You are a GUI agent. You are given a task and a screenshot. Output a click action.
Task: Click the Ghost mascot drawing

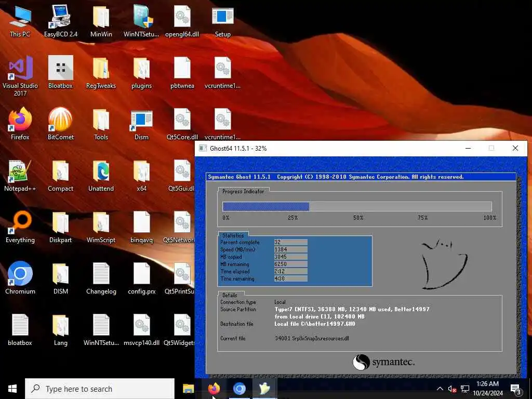pyautogui.click(x=444, y=264)
